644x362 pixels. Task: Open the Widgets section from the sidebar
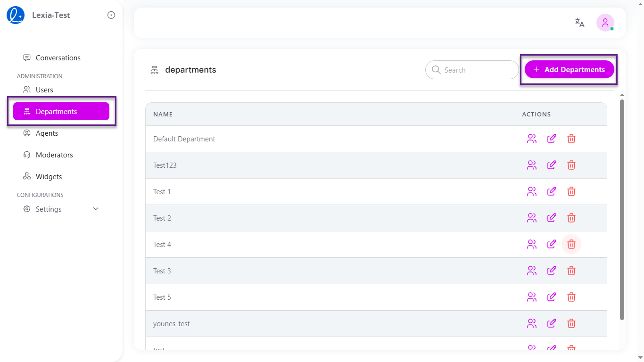(49, 176)
